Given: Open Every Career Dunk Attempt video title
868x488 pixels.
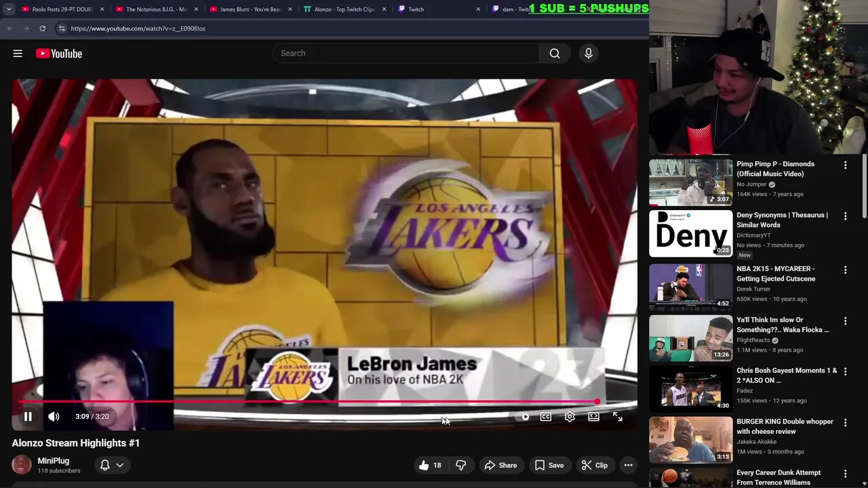Looking at the screenshot, I should (x=778, y=478).
